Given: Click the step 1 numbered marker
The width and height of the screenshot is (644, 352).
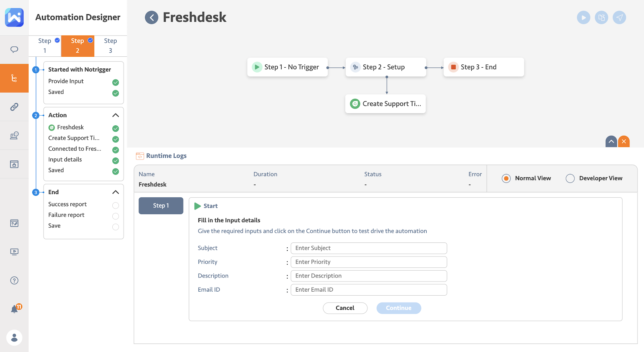Looking at the screenshot, I should coord(36,70).
